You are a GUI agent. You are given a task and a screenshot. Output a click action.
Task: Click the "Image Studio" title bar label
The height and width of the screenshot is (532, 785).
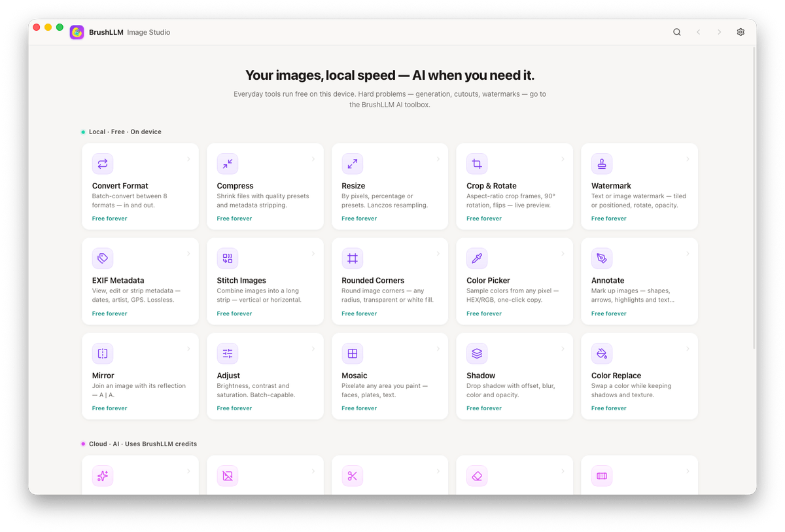tap(148, 32)
